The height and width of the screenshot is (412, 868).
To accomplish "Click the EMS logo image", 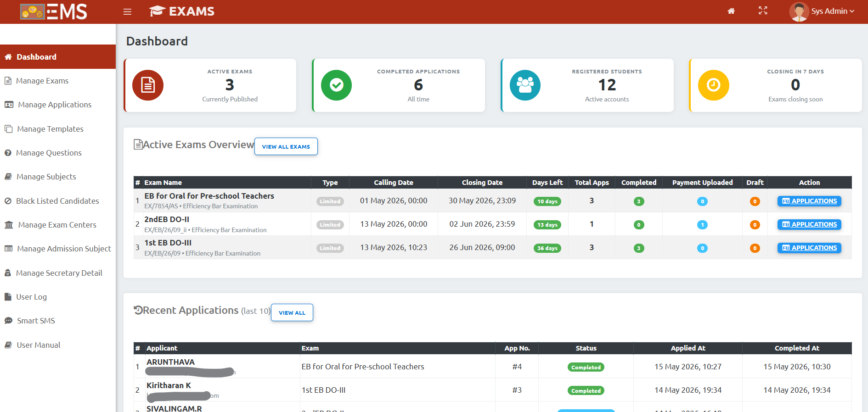I will (54, 11).
